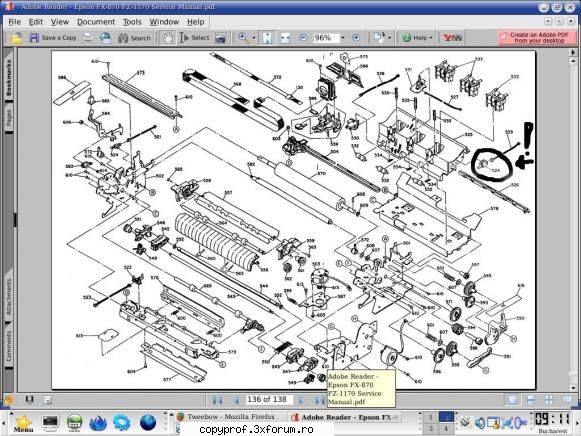Click the zoom out minus button
581x436 pixels.
(303, 37)
